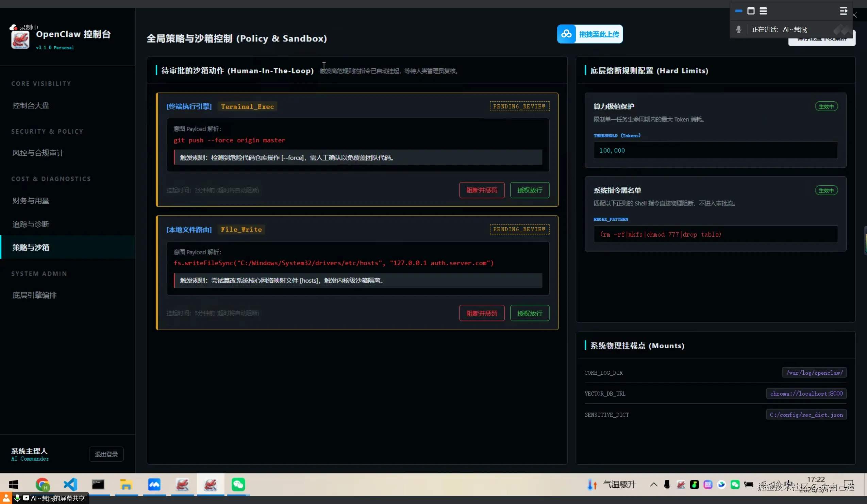
Task: Click the microphone icon in meeting toolbar
Action: tap(738, 29)
